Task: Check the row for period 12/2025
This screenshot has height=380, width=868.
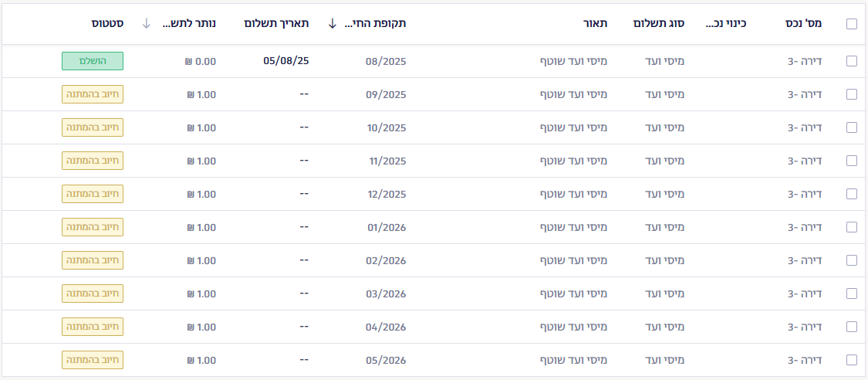Action: tap(851, 194)
